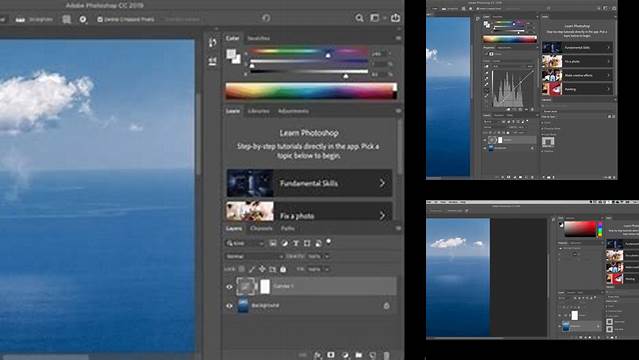Hide the Background layer eye
The width and height of the screenshot is (639, 360).
click(x=229, y=306)
